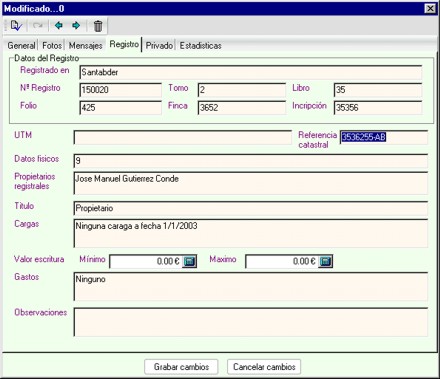Click Cancelar cambios button
440x379 pixels.
pos(264,367)
